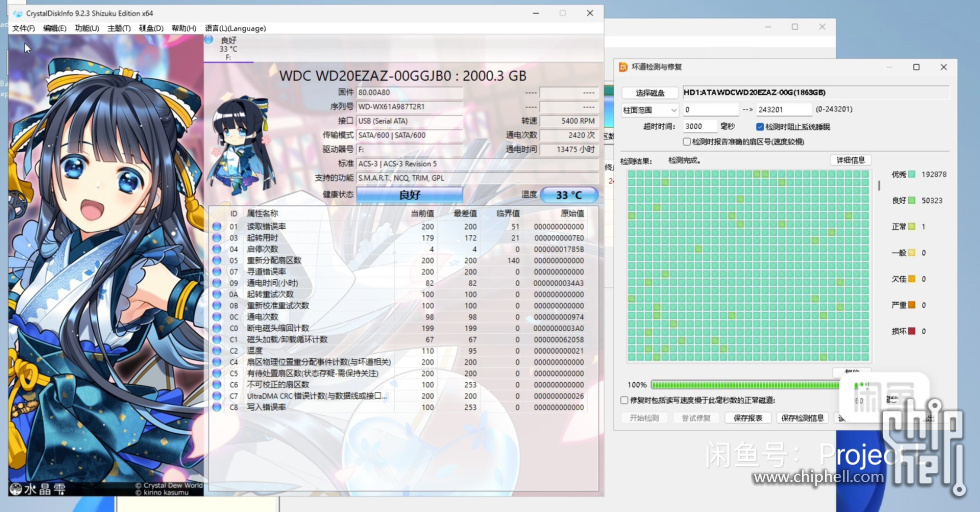
Task: Click the 严重 legend color swatch
Action: (x=912, y=305)
